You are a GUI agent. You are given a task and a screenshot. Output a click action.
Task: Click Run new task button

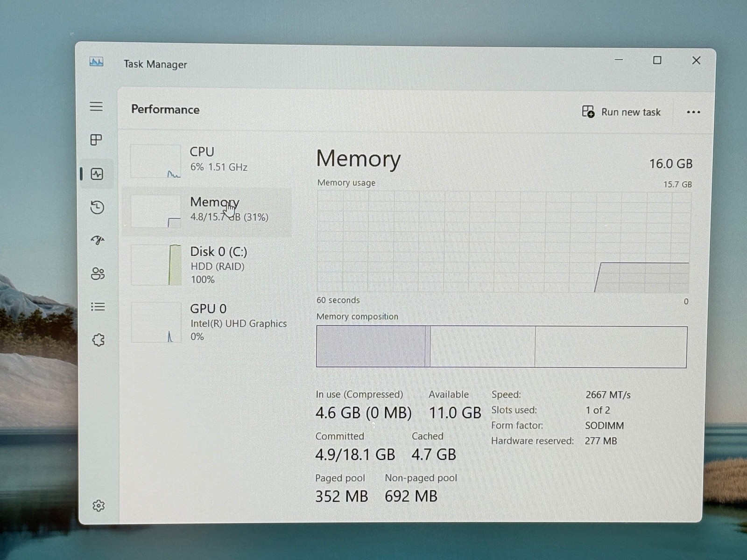click(x=621, y=112)
